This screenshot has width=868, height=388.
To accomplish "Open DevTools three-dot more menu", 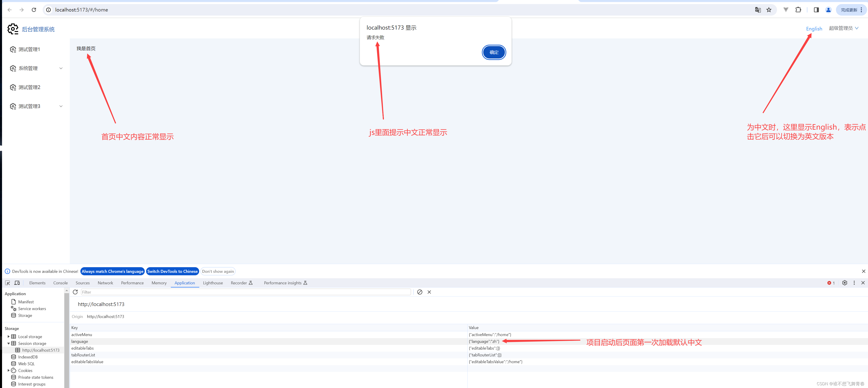I will point(854,283).
